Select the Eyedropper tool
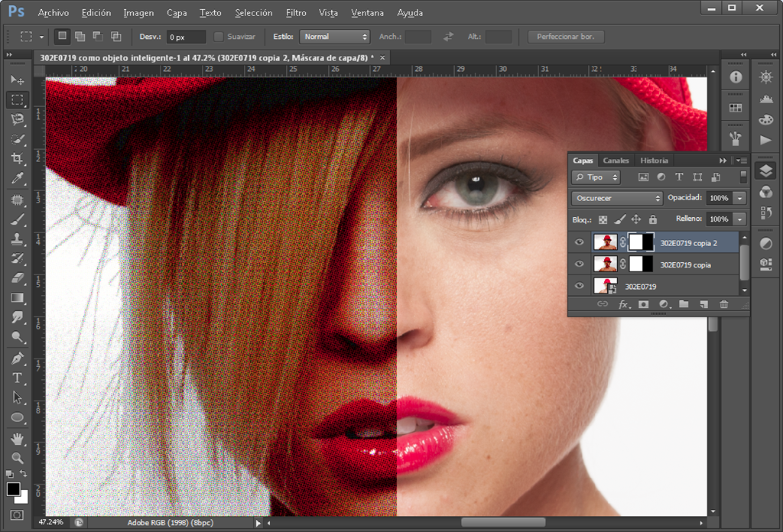This screenshot has height=532, width=783. tap(17, 178)
